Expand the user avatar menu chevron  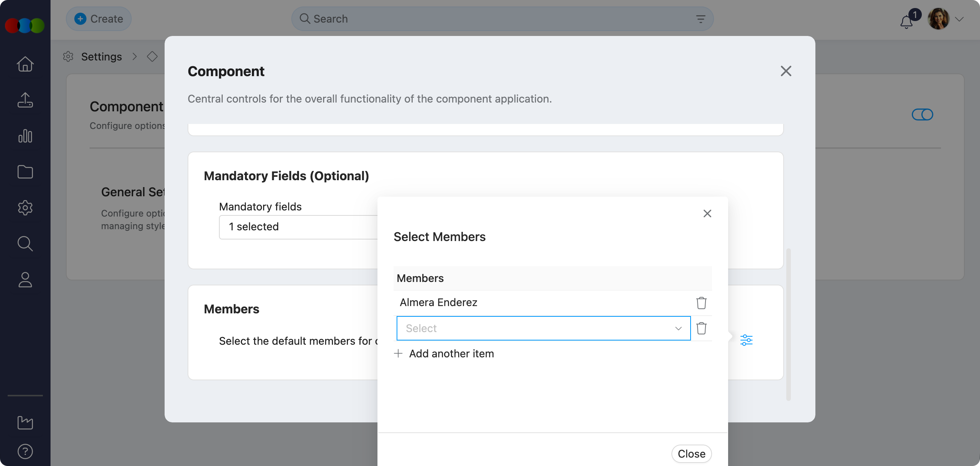[x=959, y=19]
